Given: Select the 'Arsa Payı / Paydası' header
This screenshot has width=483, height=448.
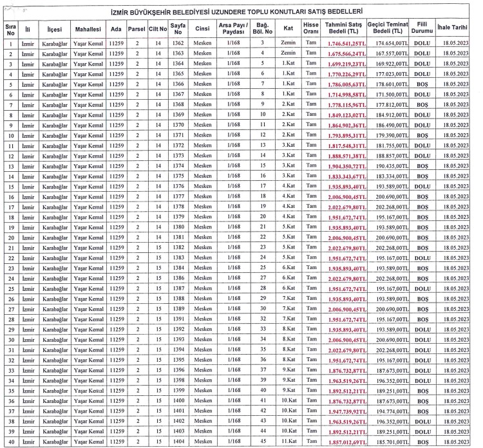Looking at the screenshot, I should tap(233, 28).
